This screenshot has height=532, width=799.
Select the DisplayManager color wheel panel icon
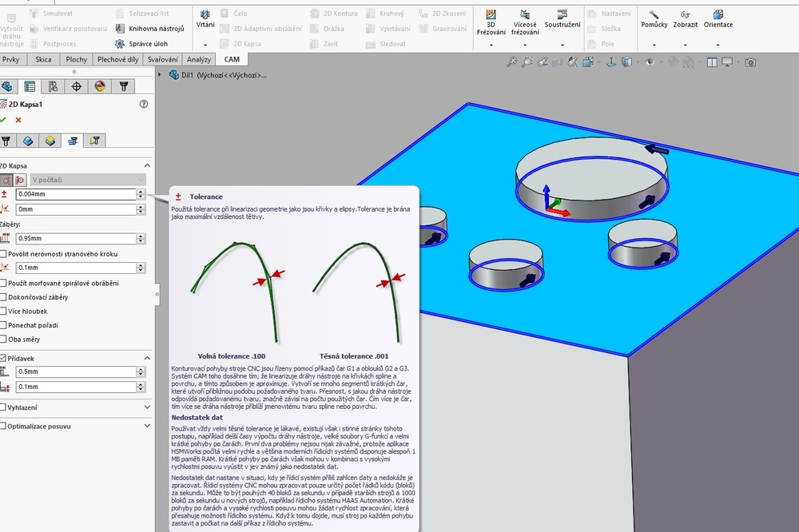[100, 86]
